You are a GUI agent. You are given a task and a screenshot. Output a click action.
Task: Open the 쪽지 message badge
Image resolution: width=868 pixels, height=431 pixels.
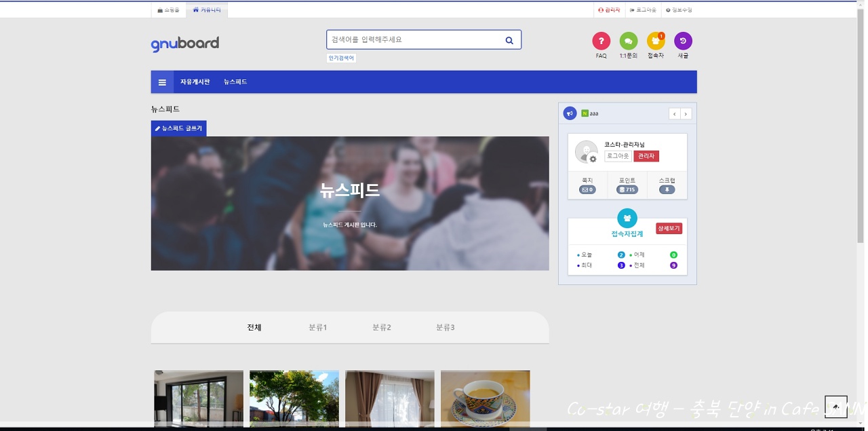click(x=587, y=190)
